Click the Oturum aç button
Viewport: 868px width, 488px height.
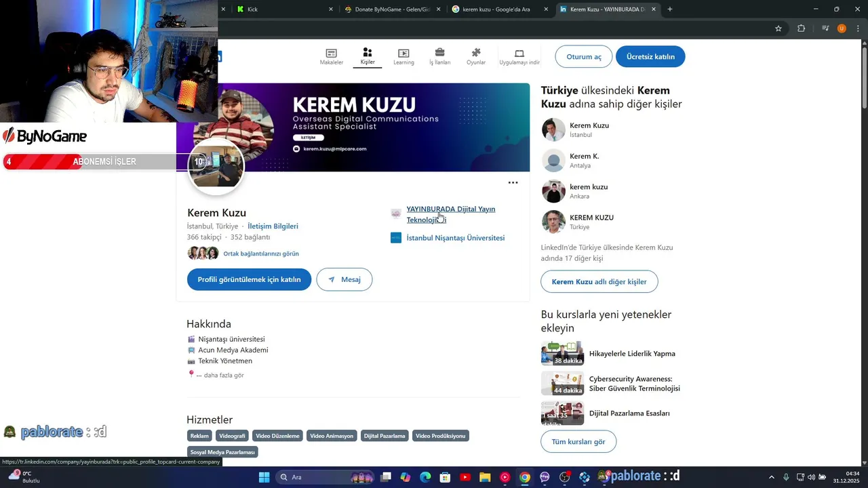click(x=584, y=57)
